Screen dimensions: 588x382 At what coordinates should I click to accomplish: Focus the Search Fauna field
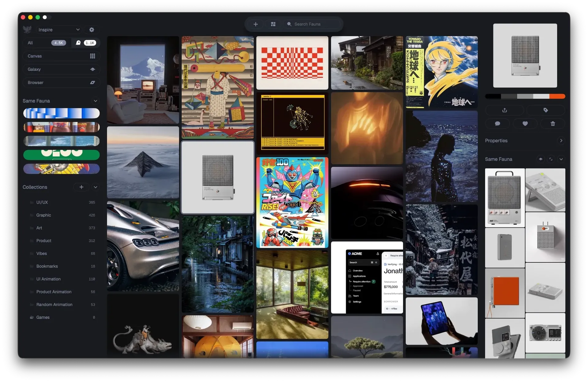[x=312, y=24]
